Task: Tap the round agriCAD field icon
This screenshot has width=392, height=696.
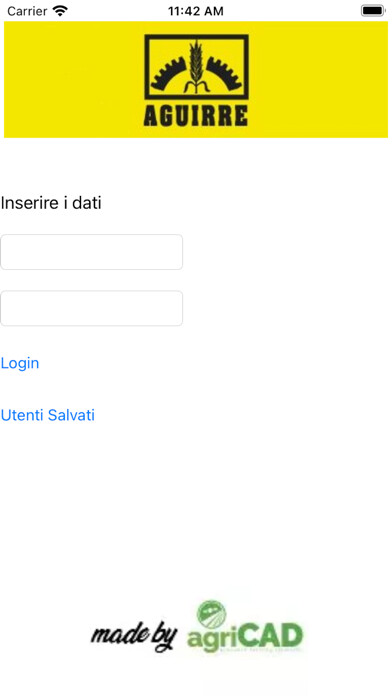Action: [x=211, y=615]
